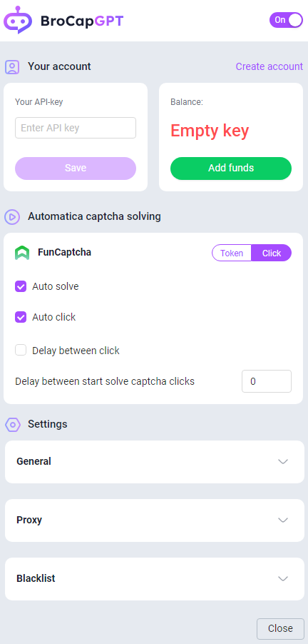Click the green Add funds button
Image resolution: width=308 pixels, height=644 pixels.
pos(231,168)
